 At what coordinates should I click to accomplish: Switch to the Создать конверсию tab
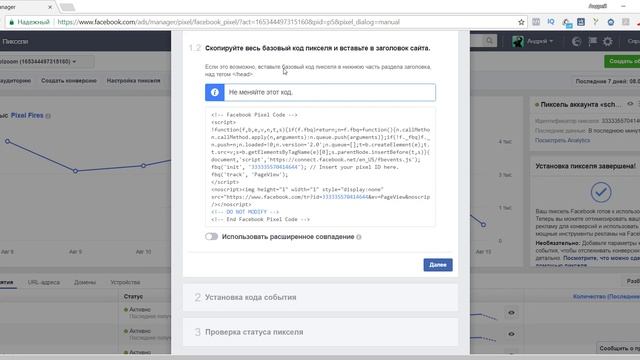[x=69, y=81]
